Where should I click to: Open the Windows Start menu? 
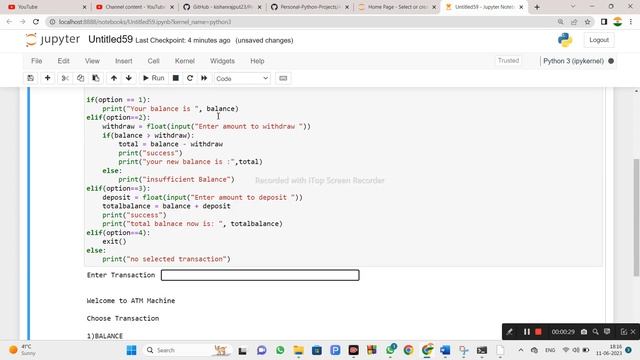point(131,350)
